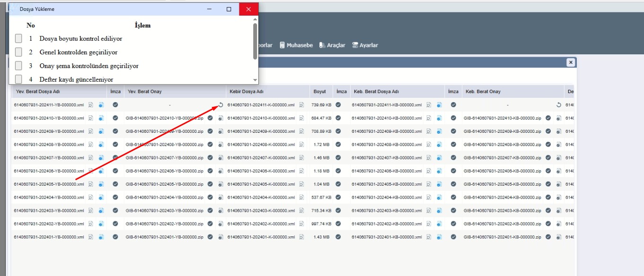Close the berat list panel with X button
644x276 pixels.
pyautogui.click(x=571, y=62)
